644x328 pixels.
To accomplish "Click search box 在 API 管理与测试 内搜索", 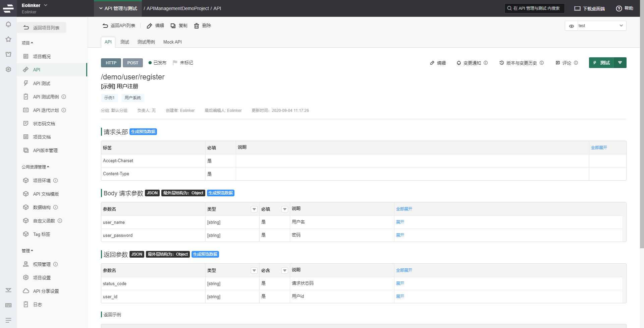I will [x=535, y=8].
